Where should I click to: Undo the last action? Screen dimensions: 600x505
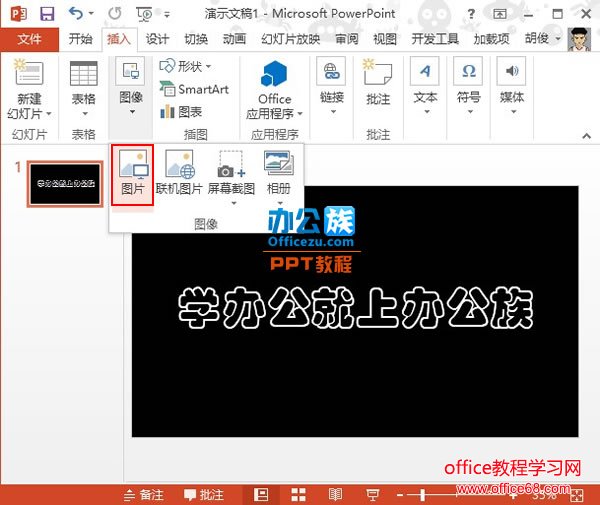(75, 14)
